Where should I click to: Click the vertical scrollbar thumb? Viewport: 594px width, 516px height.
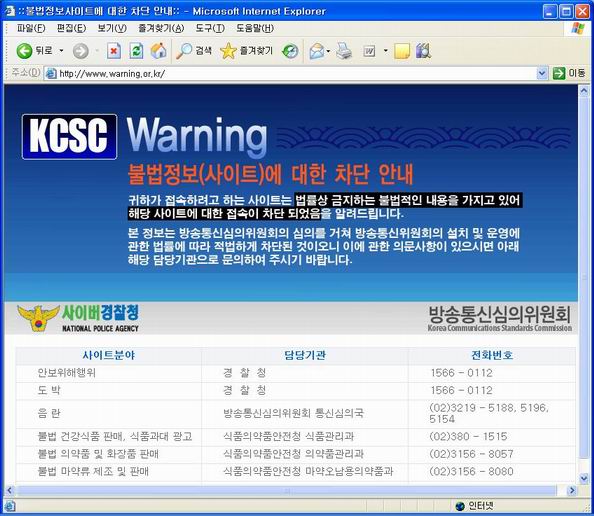point(584,278)
